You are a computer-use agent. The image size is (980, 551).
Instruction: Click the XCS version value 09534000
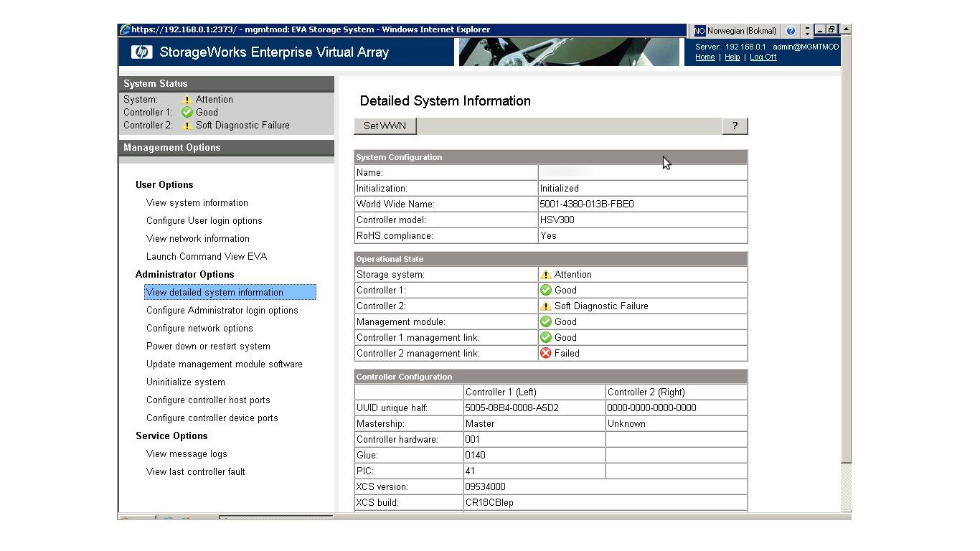(x=486, y=486)
